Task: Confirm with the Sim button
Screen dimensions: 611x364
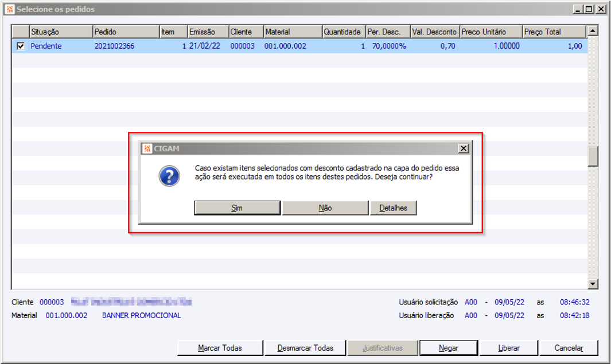Action: [237, 208]
